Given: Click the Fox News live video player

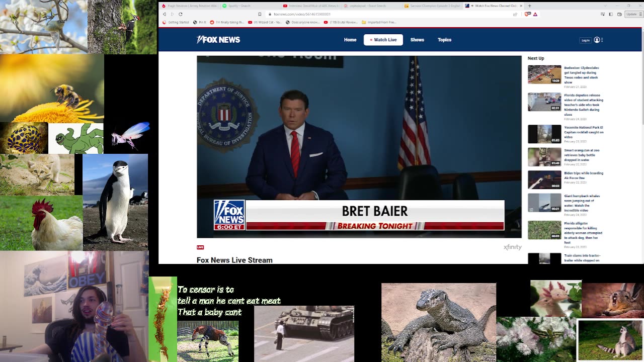Looking at the screenshot, I should click(359, 147).
